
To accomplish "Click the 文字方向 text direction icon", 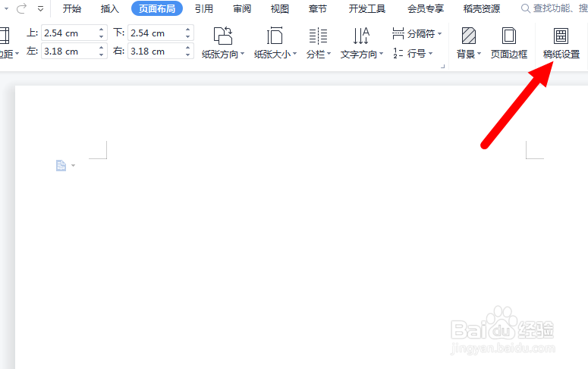I will coord(361,36).
